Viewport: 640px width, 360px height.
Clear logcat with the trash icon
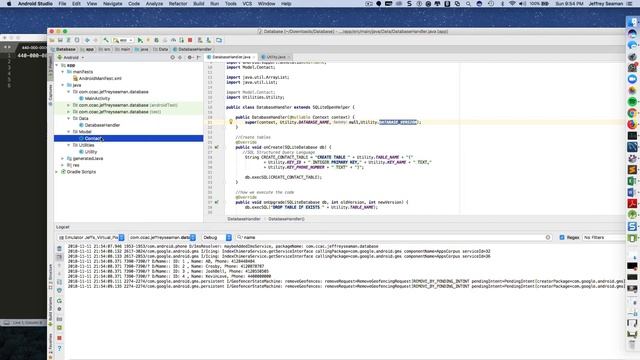pos(59,249)
